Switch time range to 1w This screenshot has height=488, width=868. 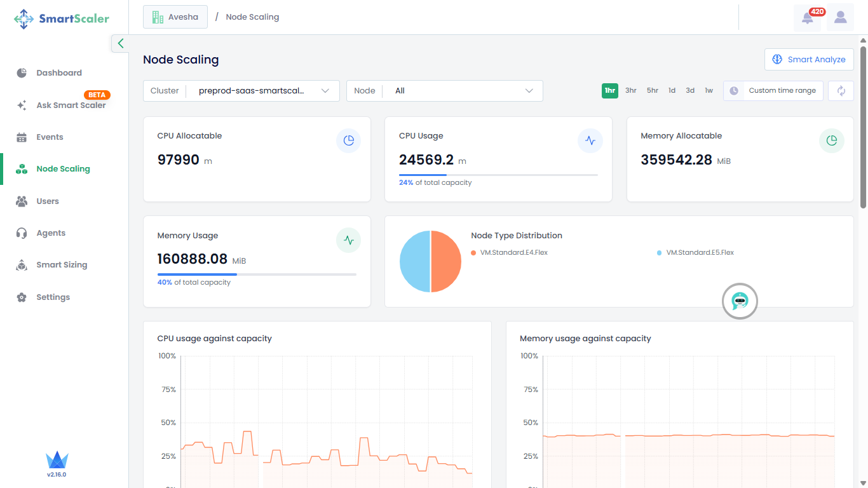pos(709,91)
